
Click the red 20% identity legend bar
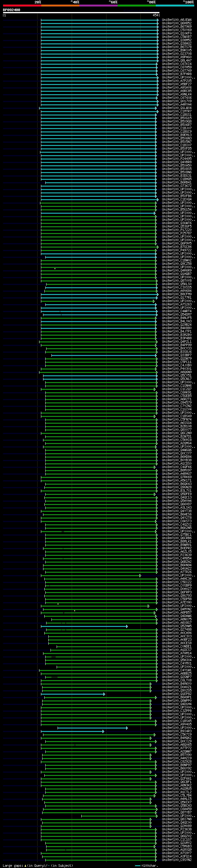[22, 6]
